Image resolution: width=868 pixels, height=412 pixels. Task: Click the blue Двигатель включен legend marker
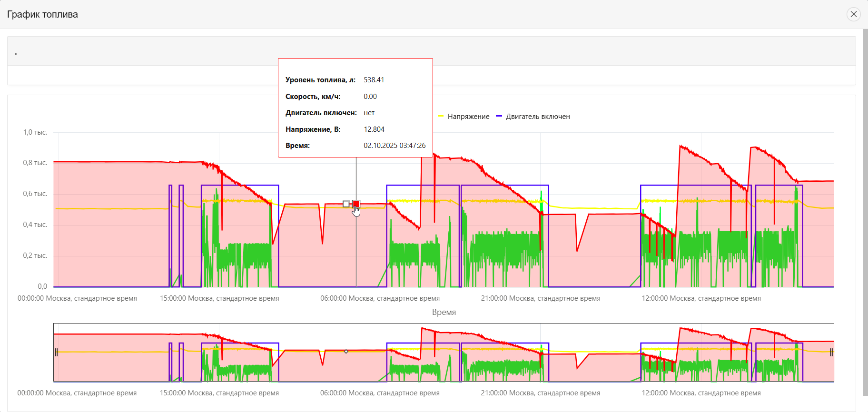point(499,117)
